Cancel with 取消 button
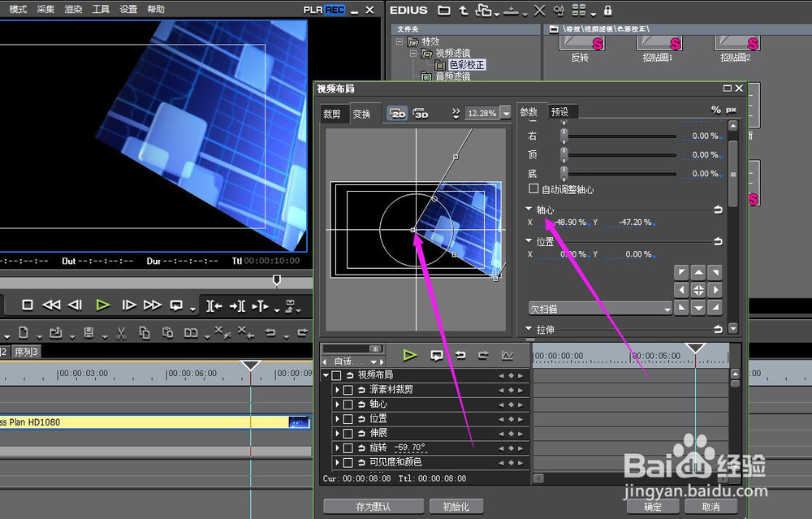Screen dimensions: 812x519 pyautogui.click(x=711, y=506)
